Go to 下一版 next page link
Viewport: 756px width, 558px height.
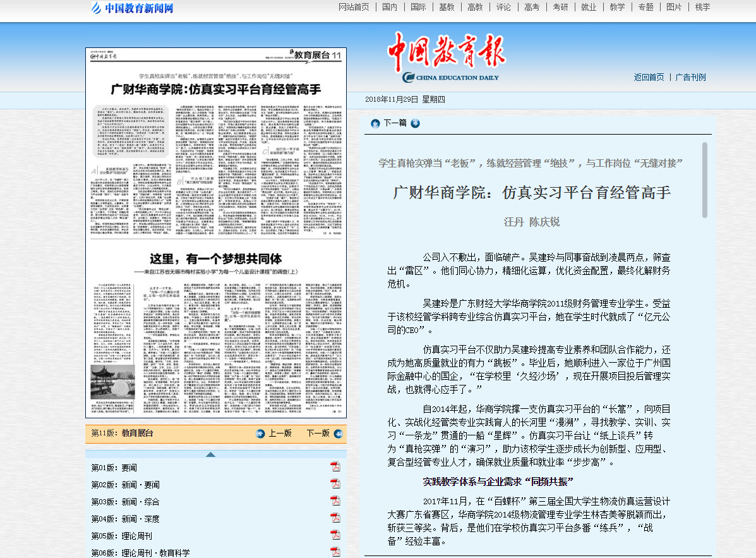(318, 433)
